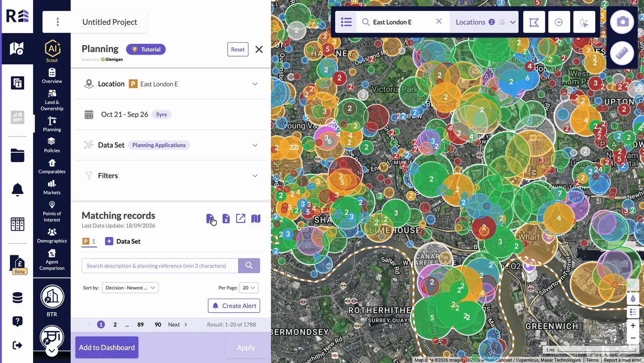
Task: Go to results page 90
Action: click(x=157, y=325)
